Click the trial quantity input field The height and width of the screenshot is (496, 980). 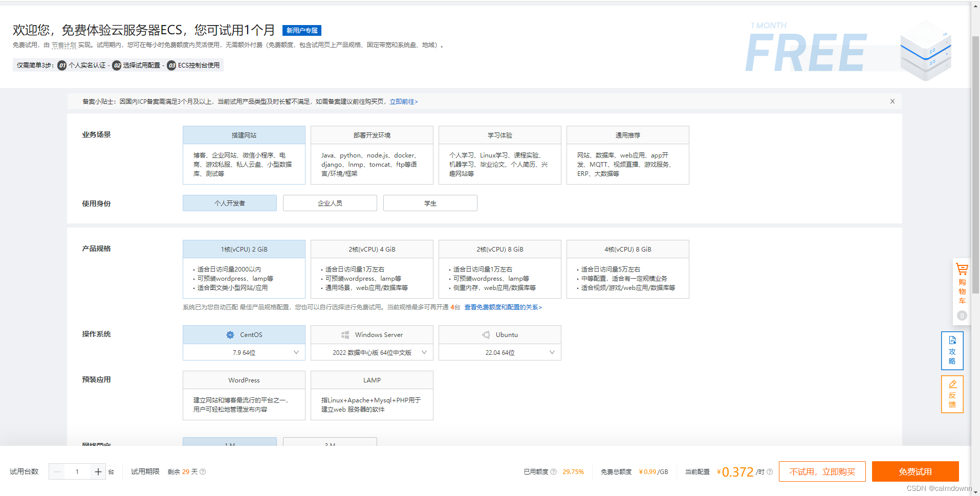(77, 471)
